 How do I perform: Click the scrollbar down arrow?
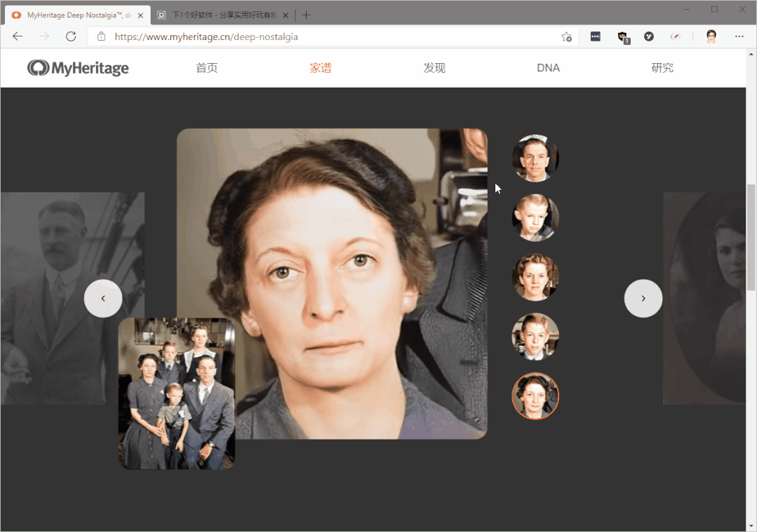tap(751, 526)
